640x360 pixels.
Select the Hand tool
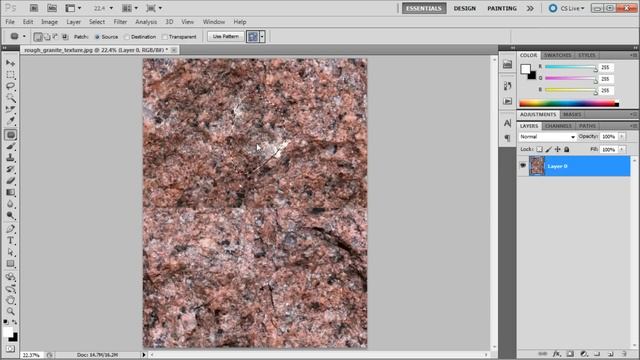(11, 300)
